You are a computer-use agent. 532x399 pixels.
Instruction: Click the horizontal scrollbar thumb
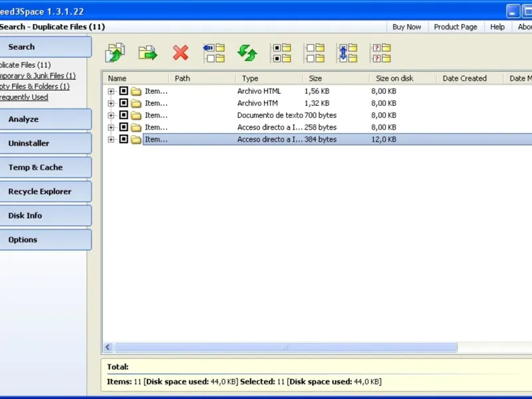pyautogui.click(x=286, y=347)
